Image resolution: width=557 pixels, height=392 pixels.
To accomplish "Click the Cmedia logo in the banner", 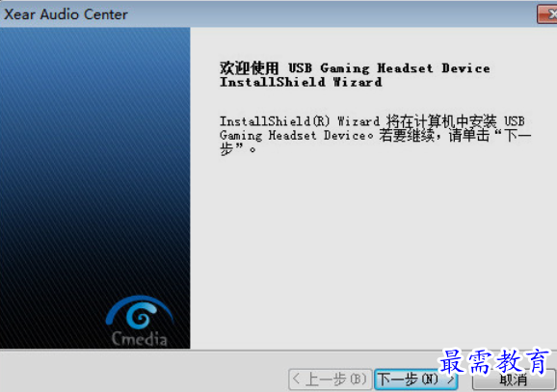I will [140, 321].
